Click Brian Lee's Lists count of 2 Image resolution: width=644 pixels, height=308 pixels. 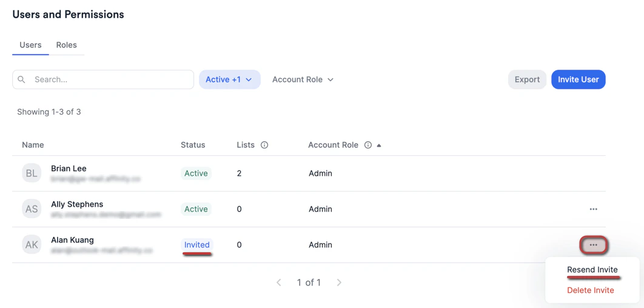click(239, 173)
